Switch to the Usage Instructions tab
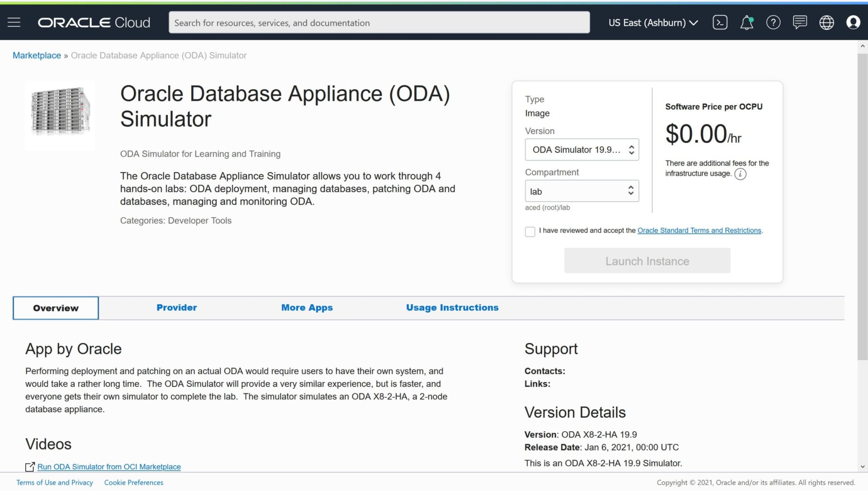The height and width of the screenshot is (491, 868). 452,307
